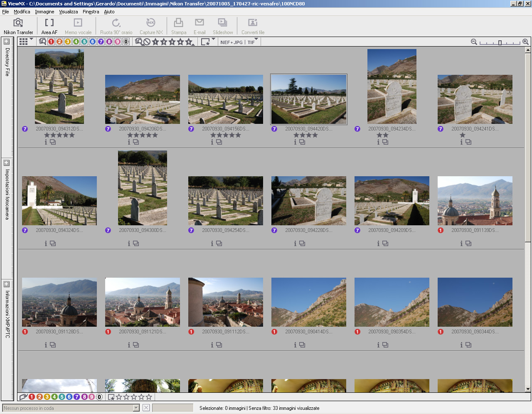This screenshot has width=532, height=414.
Task: Click the TIF file type filter
Action: tap(251, 42)
